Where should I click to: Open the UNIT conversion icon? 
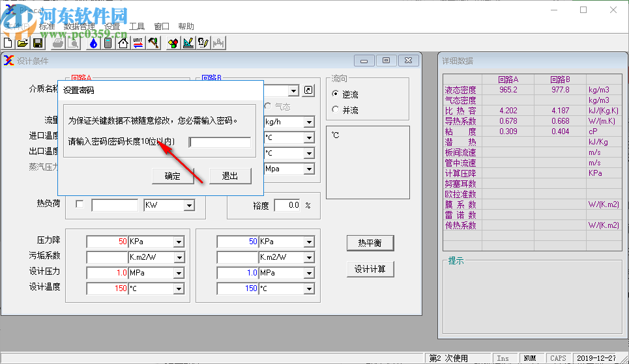138,43
